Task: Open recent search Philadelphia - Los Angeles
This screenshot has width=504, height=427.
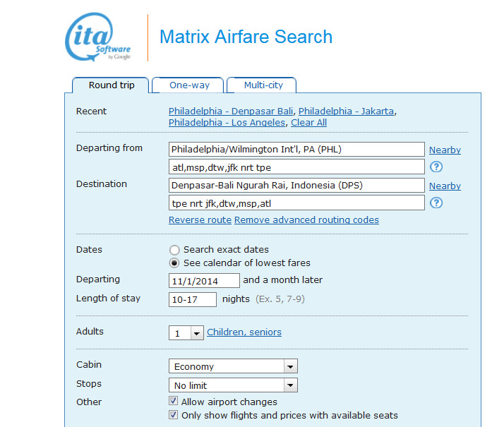Action: [227, 122]
